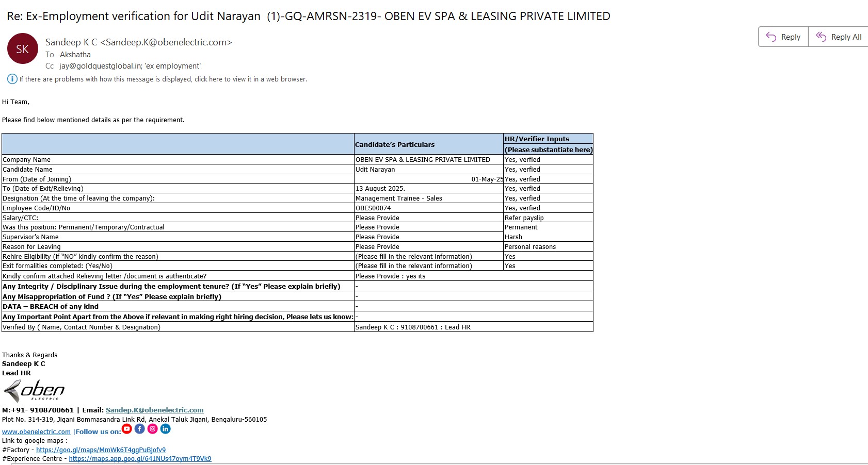868x465 pixels.
Task: Click the view in web browser message
Action: click(163, 79)
